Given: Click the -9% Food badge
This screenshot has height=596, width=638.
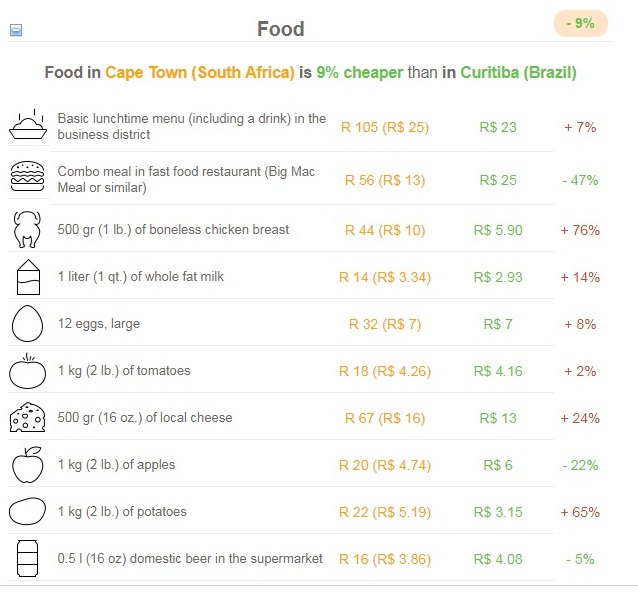Looking at the screenshot, I should tap(580, 23).
